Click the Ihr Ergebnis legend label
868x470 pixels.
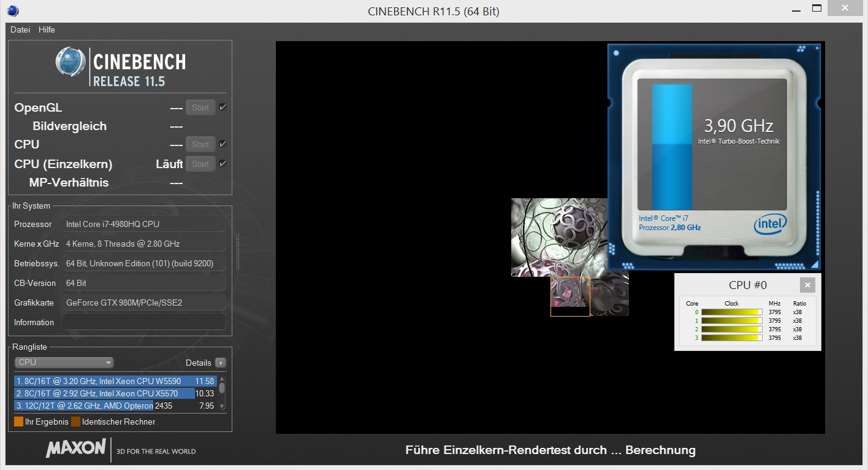click(x=47, y=422)
